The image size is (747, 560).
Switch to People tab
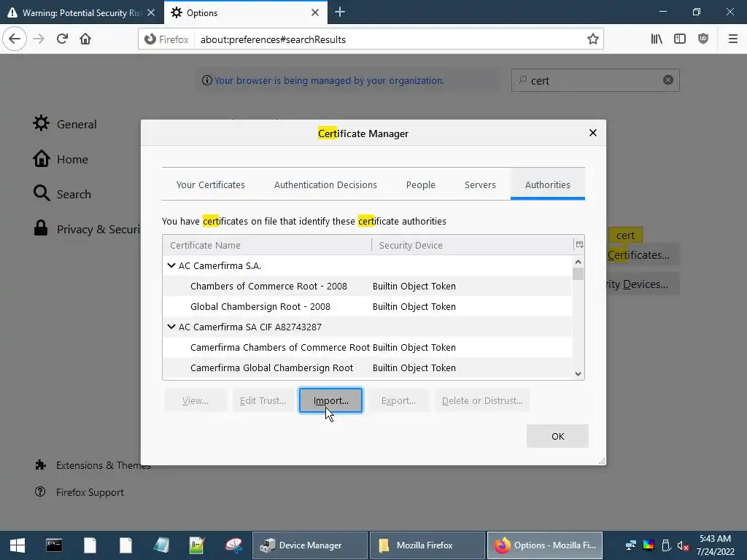tap(421, 184)
